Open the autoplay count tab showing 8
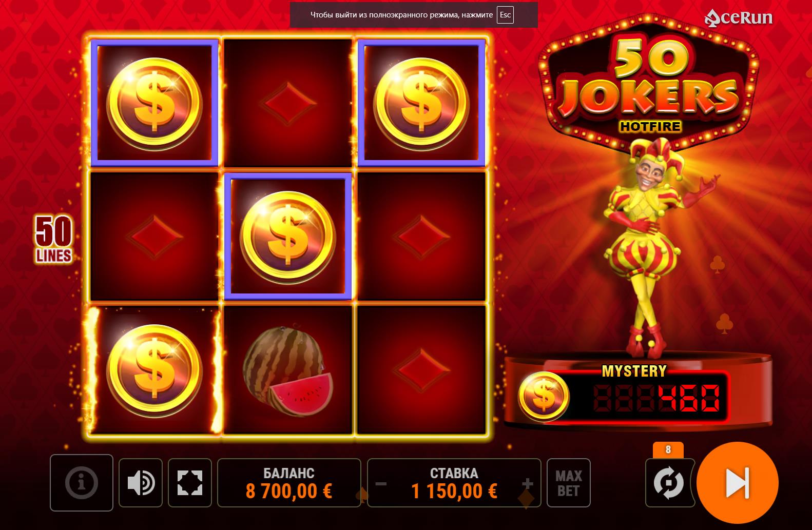Screen dimensions: 812x530 tap(668, 450)
